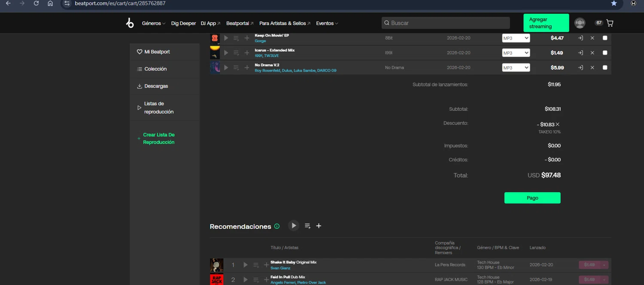Expand the Eventos menu
This screenshot has height=285, width=644.
(327, 23)
